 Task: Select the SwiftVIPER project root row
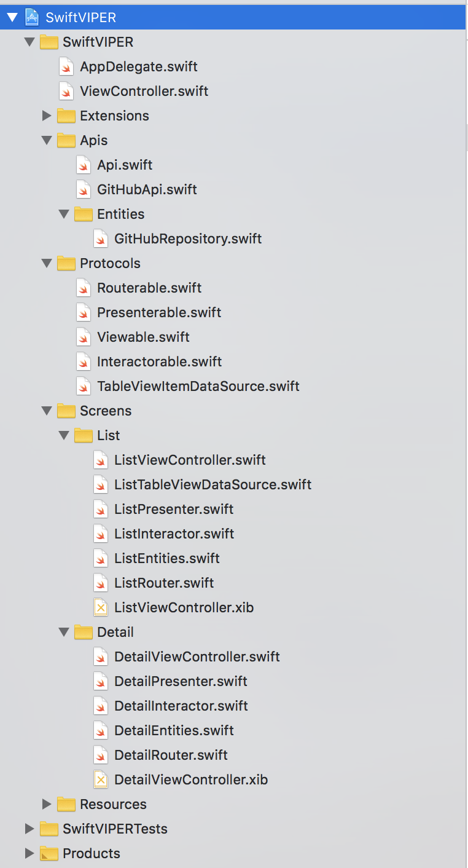pyautogui.click(x=233, y=17)
